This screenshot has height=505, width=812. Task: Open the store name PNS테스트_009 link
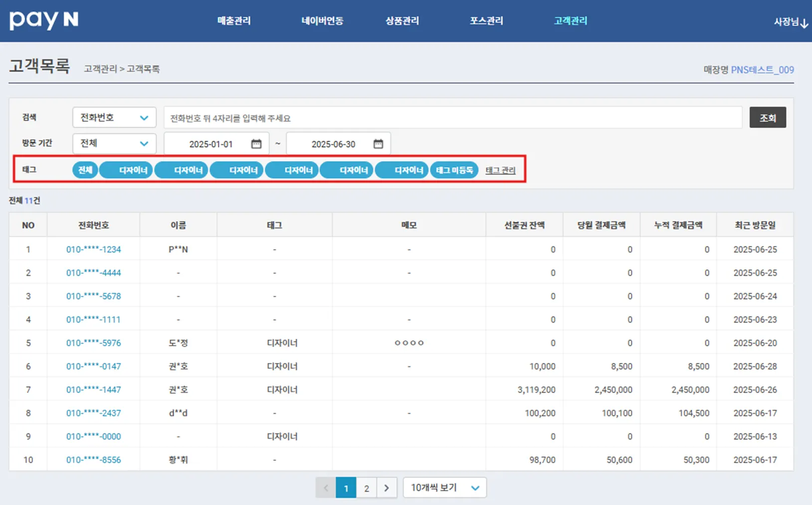tap(762, 70)
